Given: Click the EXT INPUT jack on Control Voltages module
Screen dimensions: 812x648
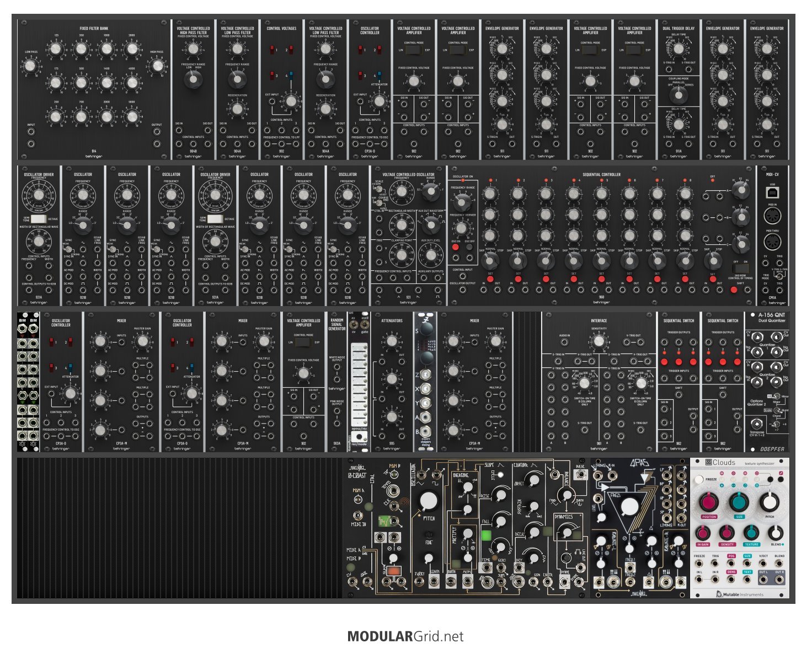Looking at the screenshot, I should pyautogui.click(x=272, y=102).
